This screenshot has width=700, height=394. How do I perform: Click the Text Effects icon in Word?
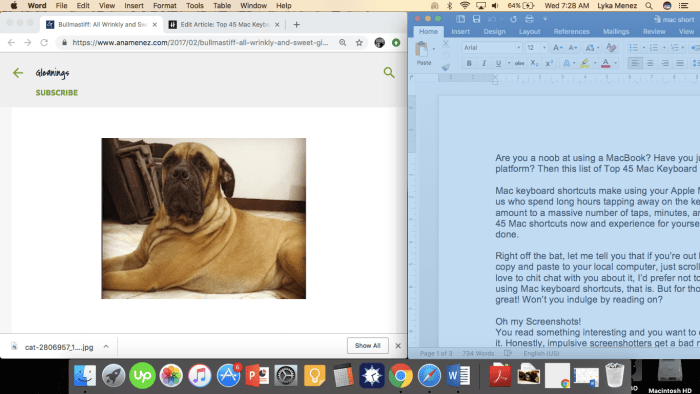[x=566, y=63]
